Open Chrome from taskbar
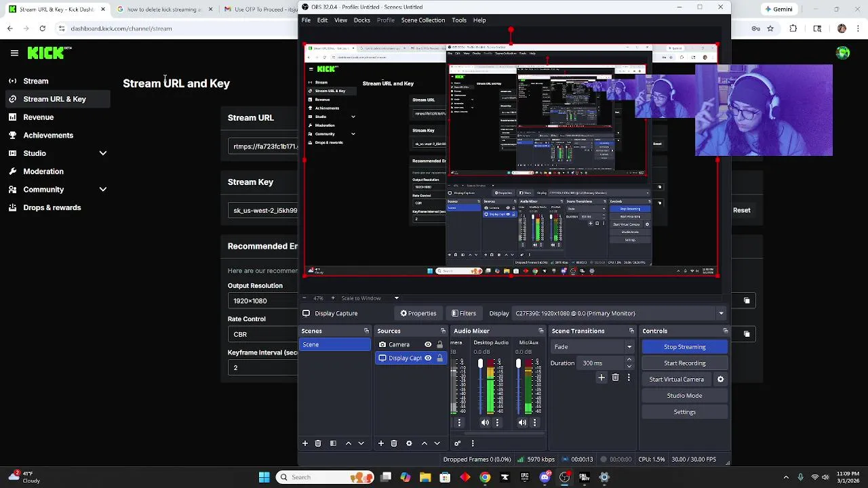This screenshot has height=488, width=868. (485, 477)
